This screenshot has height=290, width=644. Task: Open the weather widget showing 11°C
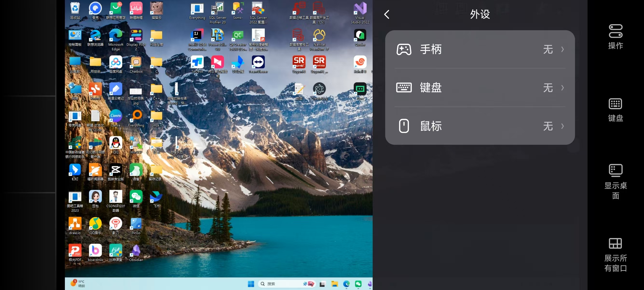[78, 283]
